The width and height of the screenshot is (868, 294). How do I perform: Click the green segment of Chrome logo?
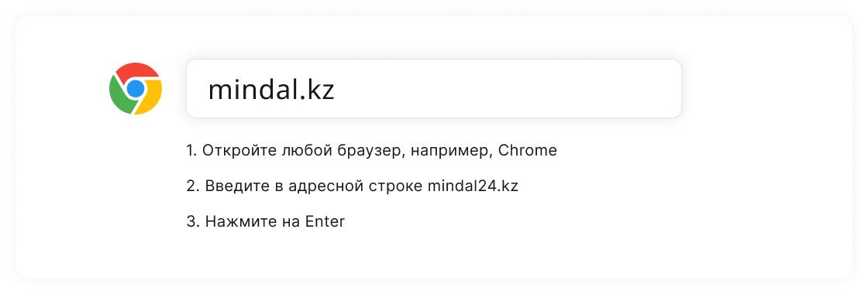click(119, 97)
